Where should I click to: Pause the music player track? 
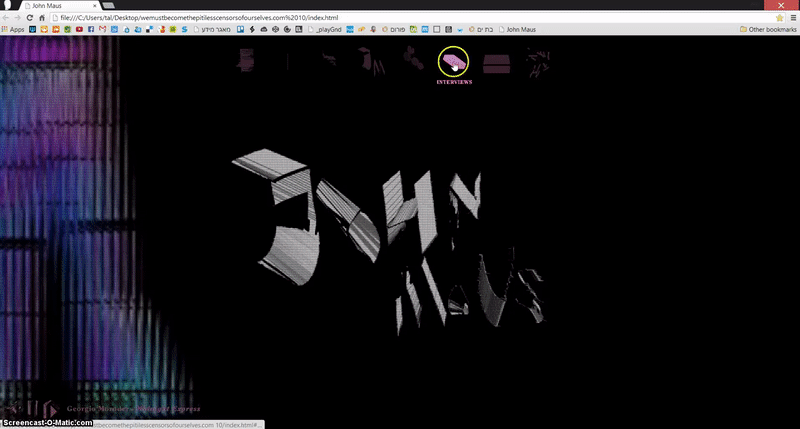(x=32, y=409)
